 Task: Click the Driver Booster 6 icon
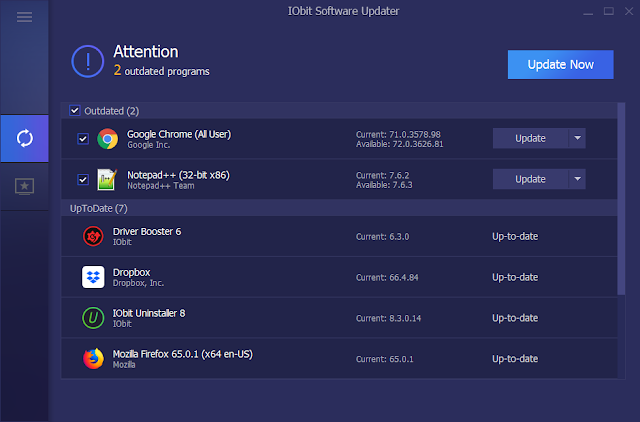tap(93, 236)
